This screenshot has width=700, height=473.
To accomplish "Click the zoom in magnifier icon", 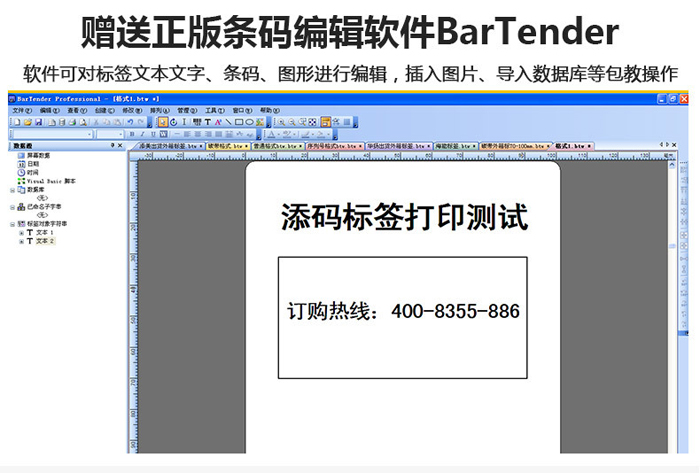I will click(281, 122).
